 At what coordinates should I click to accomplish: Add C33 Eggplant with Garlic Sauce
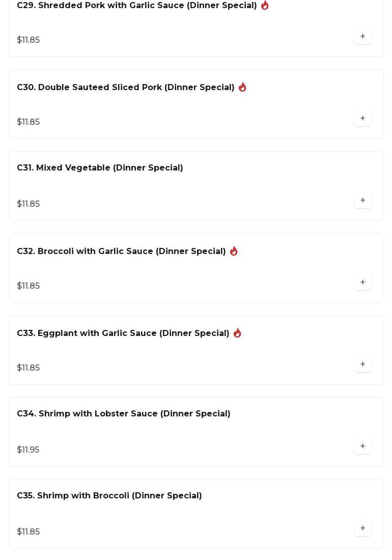pyautogui.click(x=362, y=365)
